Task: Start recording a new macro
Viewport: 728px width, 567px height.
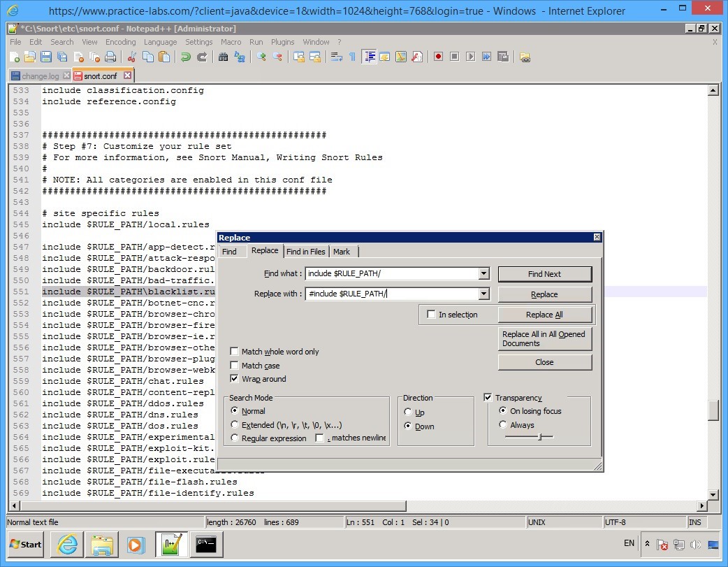Action: [x=437, y=57]
